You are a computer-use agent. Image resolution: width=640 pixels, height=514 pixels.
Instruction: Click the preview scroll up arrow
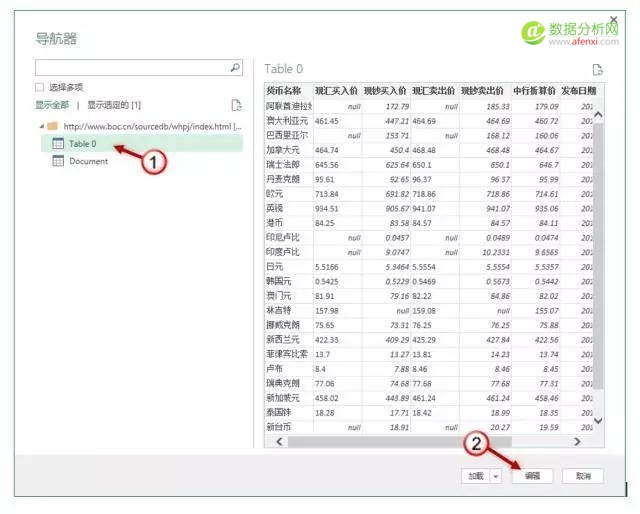tap(598, 115)
